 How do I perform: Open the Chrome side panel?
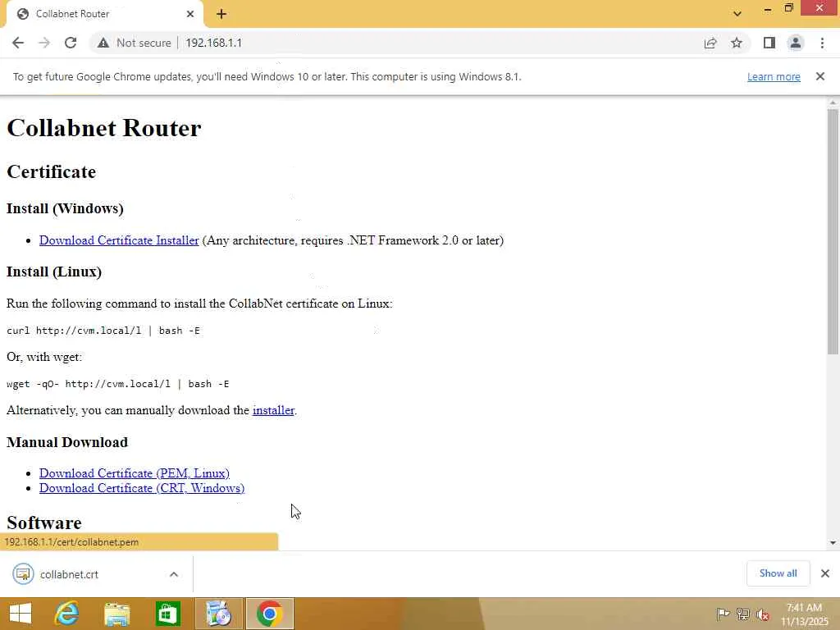[x=769, y=43]
